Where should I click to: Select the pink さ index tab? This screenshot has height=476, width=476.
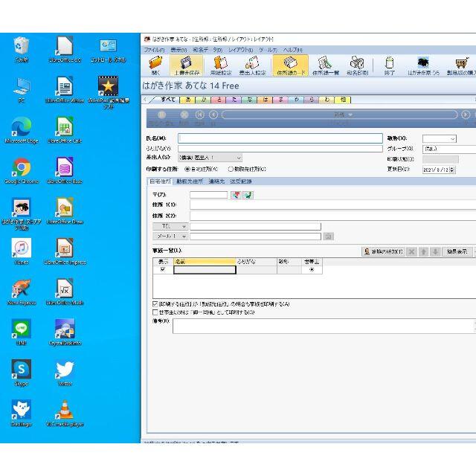(x=219, y=100)
